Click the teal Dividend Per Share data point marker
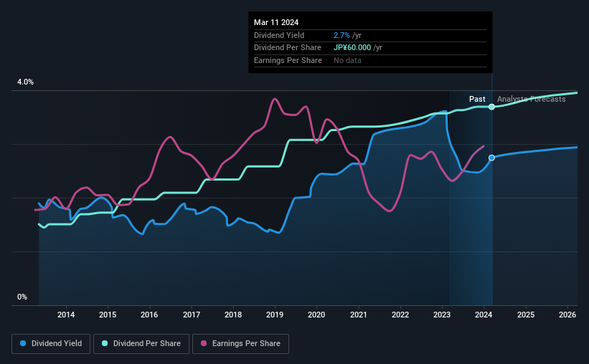589x364 pixels. click(491, 107)
